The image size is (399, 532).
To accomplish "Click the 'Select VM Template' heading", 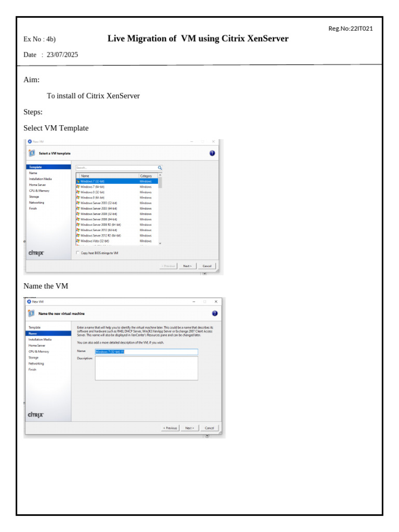I will (x=56, y=128).
